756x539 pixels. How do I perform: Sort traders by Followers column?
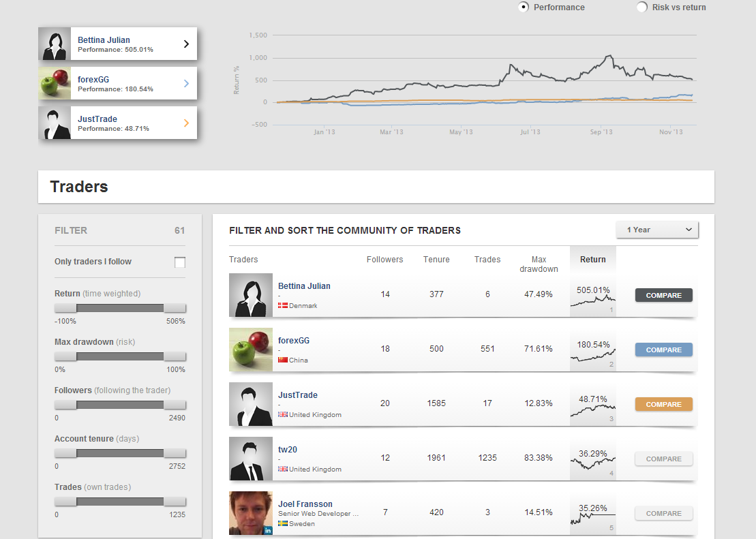[384, 260]
